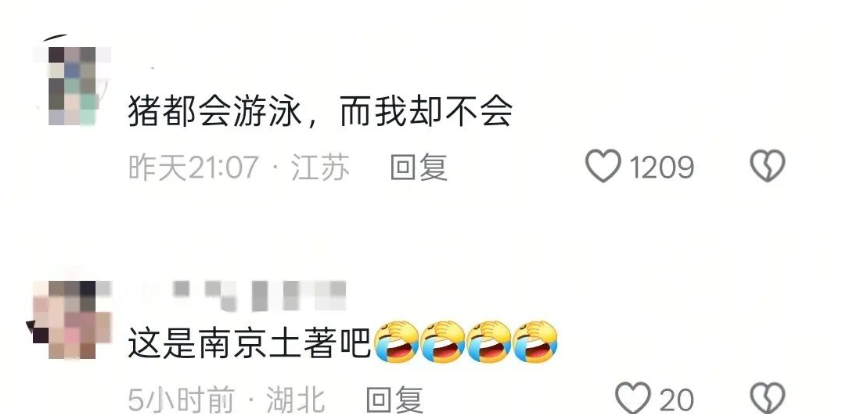Open first commenter's pixelated avatar
Viewport: 848px width, 414px height.
click(x=73, y=85)
